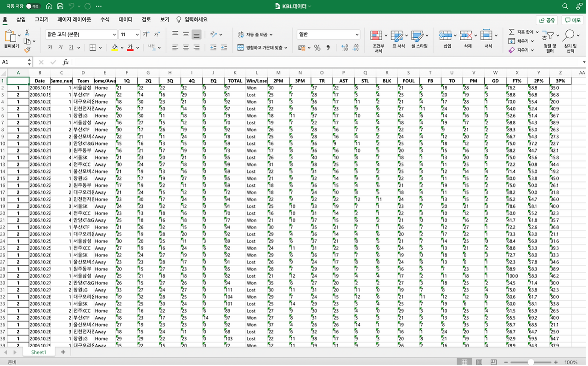This screenshot has height=366, width=588.
Task: Apply bold formatting (가)
Action: pyautogui.click(x=50, y=48)
